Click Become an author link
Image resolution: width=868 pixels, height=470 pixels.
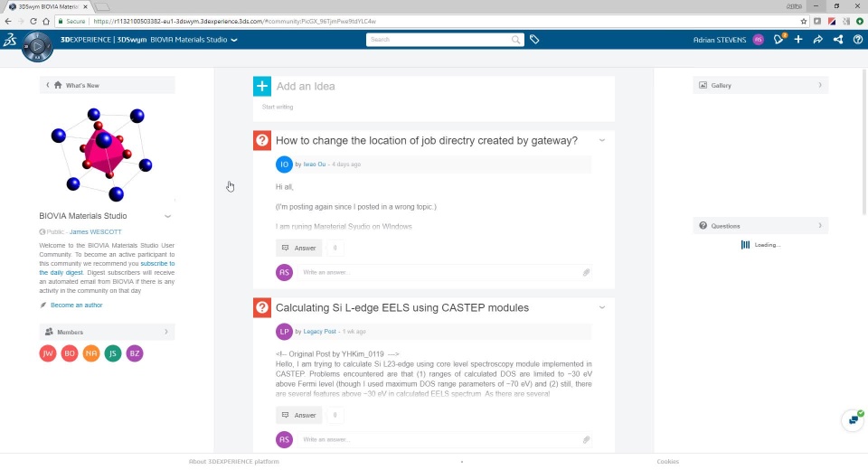pyautogui.click(x=76, y=305)
